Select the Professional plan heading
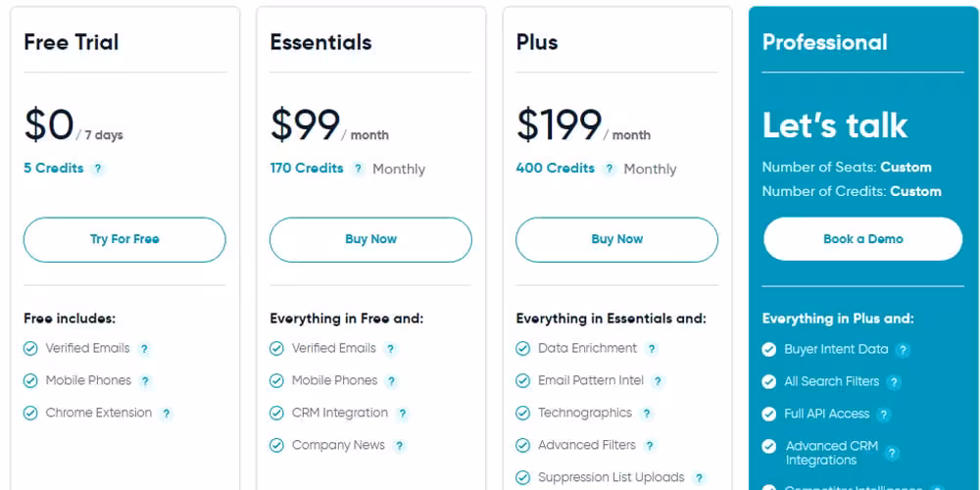 point(825,42)
